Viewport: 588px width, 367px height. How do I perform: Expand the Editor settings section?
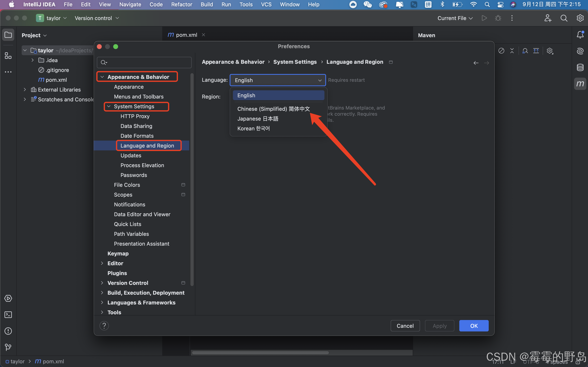coord(102,263)
